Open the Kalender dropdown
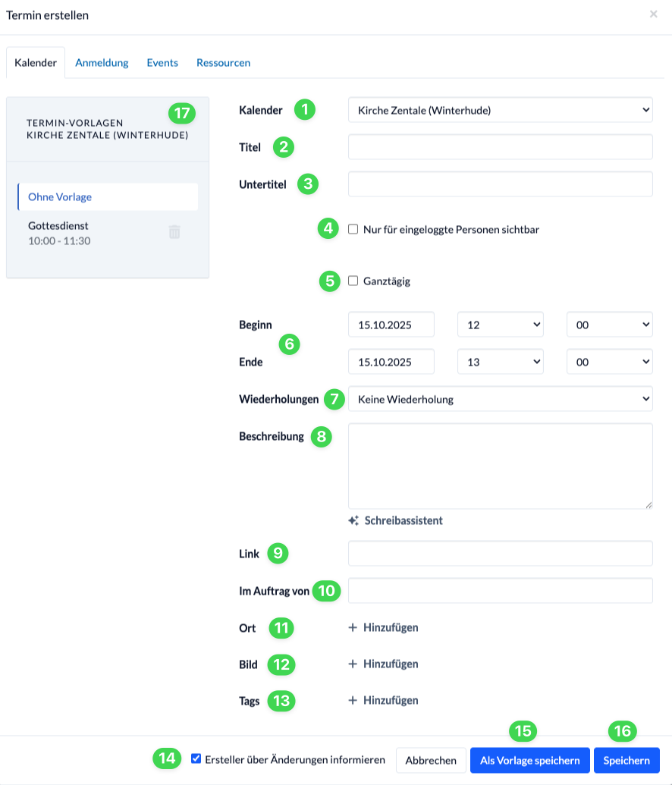This screenshot has width=672, height=785. [x=501, y=110]
